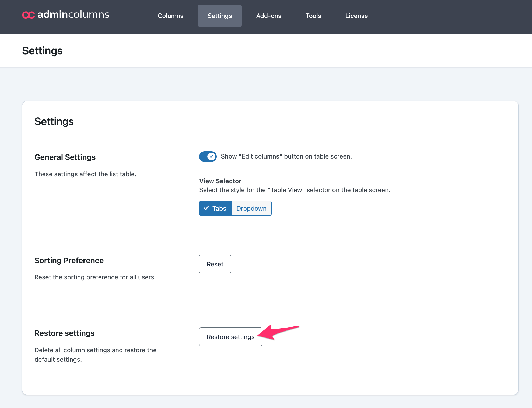Click the General Settings section heading
The image size is (532, 408).
pyautogui.click(x=65, y=157)
